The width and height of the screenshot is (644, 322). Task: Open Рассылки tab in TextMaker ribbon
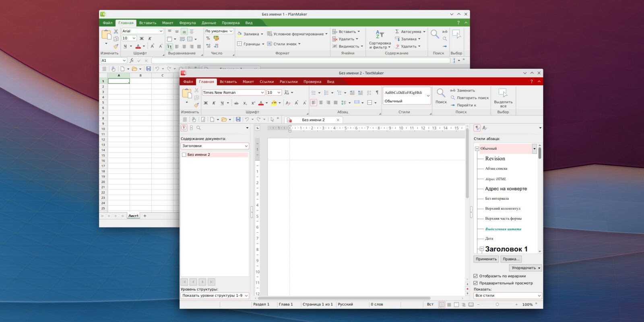[x=289, y=82]
